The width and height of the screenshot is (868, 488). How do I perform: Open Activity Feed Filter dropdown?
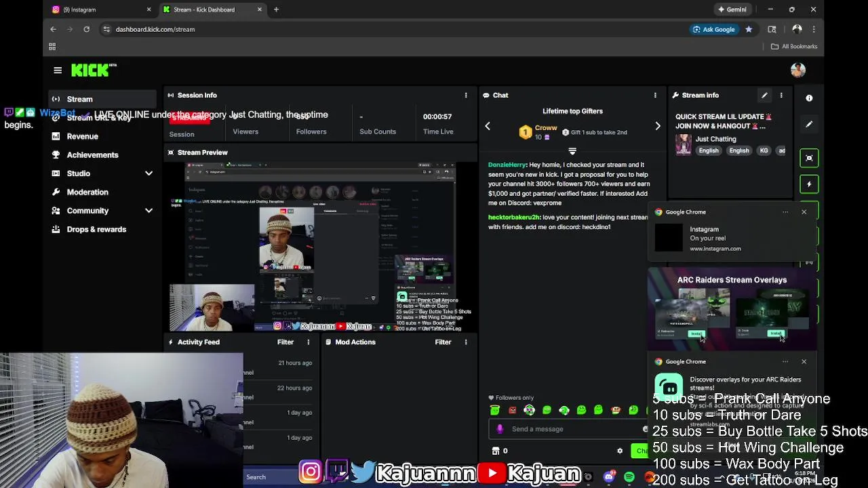tap(285, 342)
